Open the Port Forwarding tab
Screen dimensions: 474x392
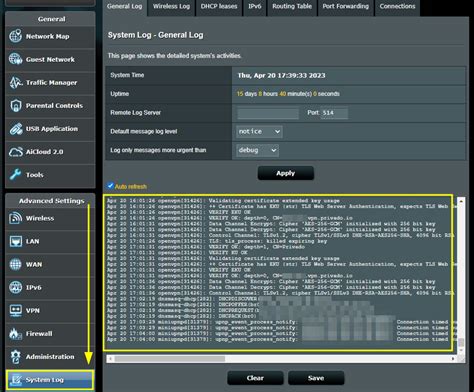pyautogui.click(x=346, y=7)
